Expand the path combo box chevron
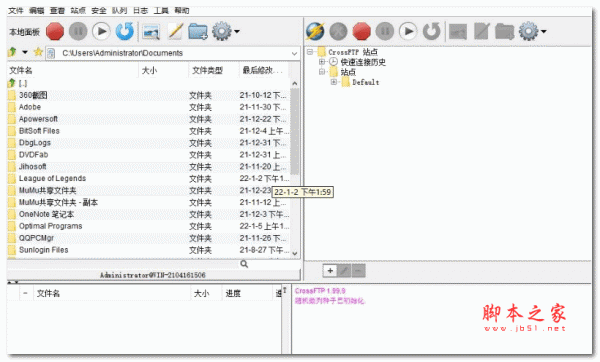 [294, 53]
